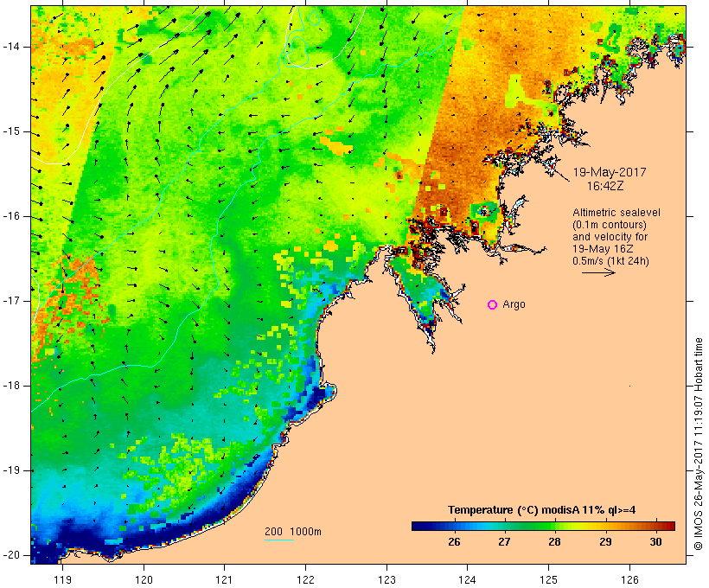Click latitude axis label '-14'
Image resolution: width=709 pixels, height=588 pixels.
(x=11, y=47)
